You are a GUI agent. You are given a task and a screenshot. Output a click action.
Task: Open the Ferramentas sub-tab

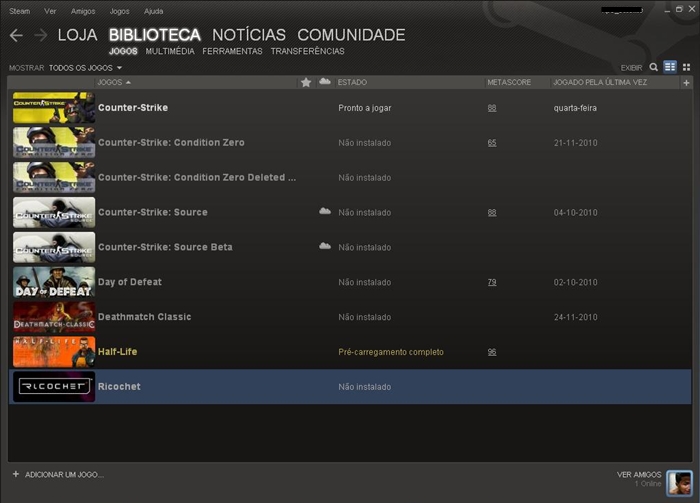pyautogui.click(x=232, y=51)
